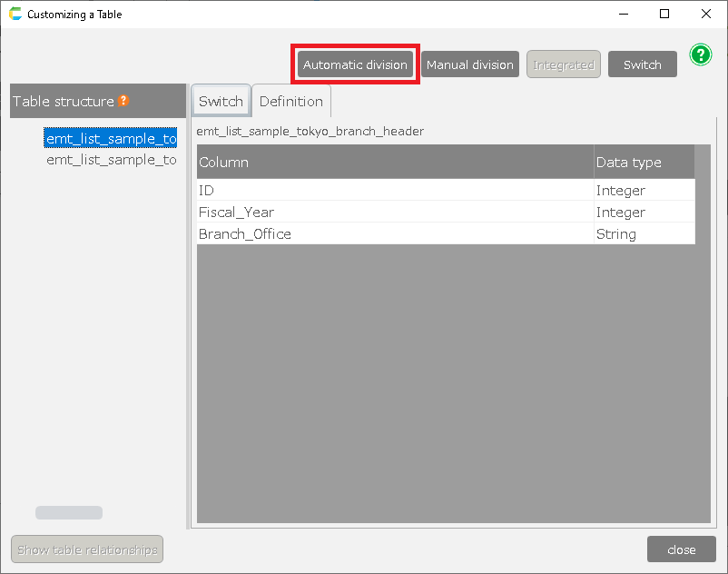Click the Integrated button
This screenshot has width=728, height=574.
pyautogui.click(x=564, y=64)
